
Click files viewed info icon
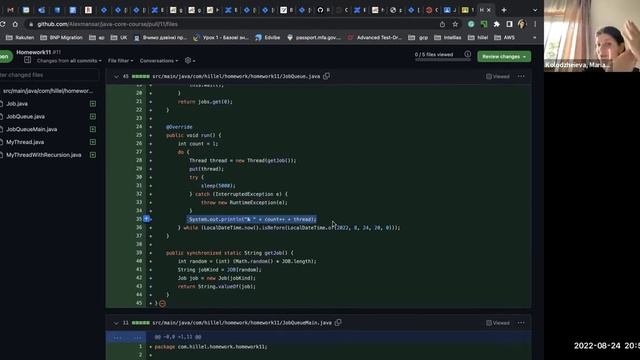click(467, 54)
